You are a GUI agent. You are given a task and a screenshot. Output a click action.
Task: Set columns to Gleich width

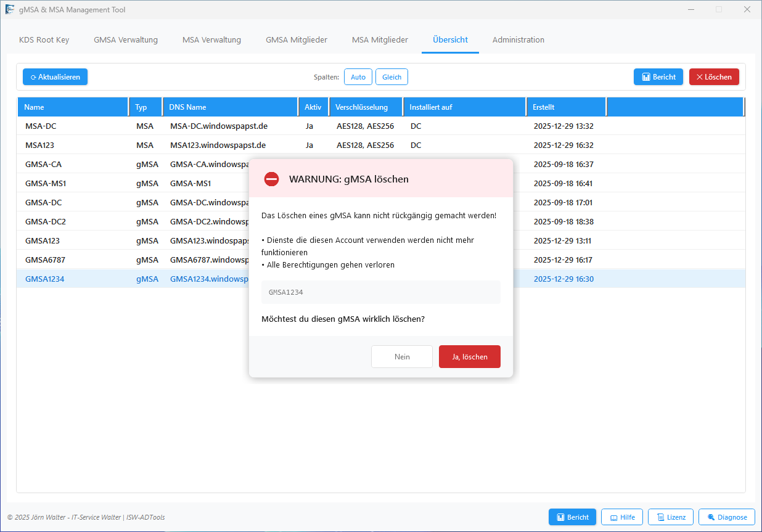tap(391, 77)
